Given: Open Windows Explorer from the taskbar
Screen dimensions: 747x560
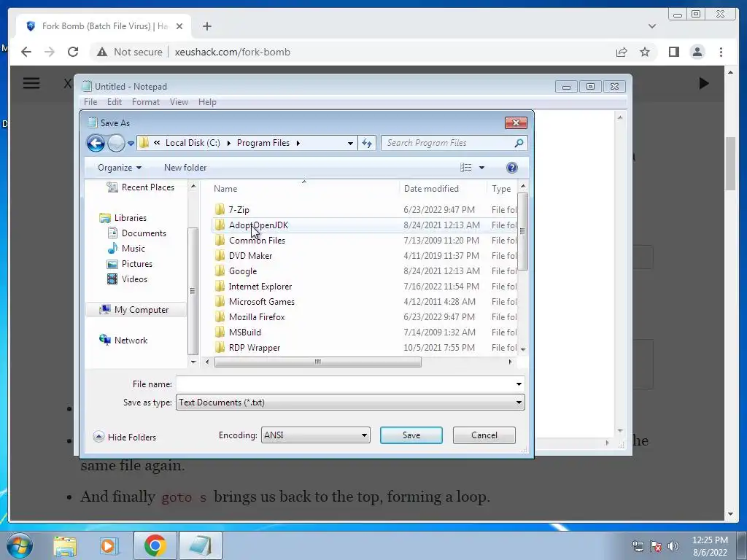Looking at the screenshot, I should (x=65, y=545).
